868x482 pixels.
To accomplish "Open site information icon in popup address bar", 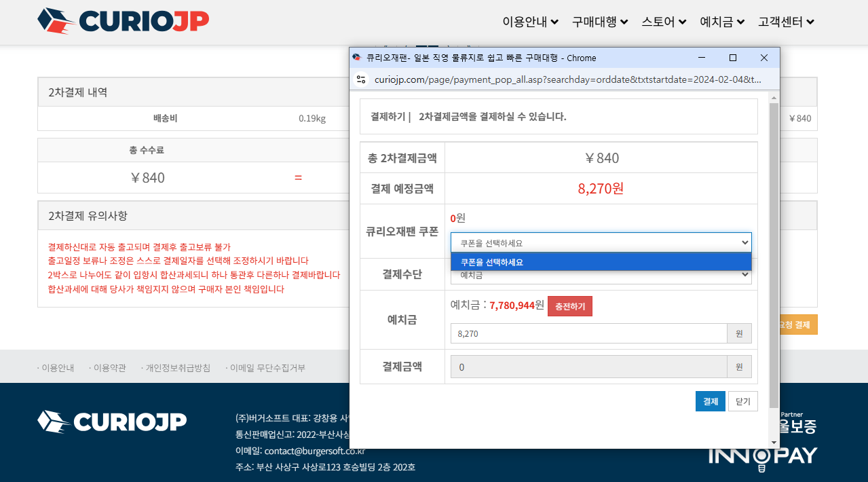I will point(361,79).
